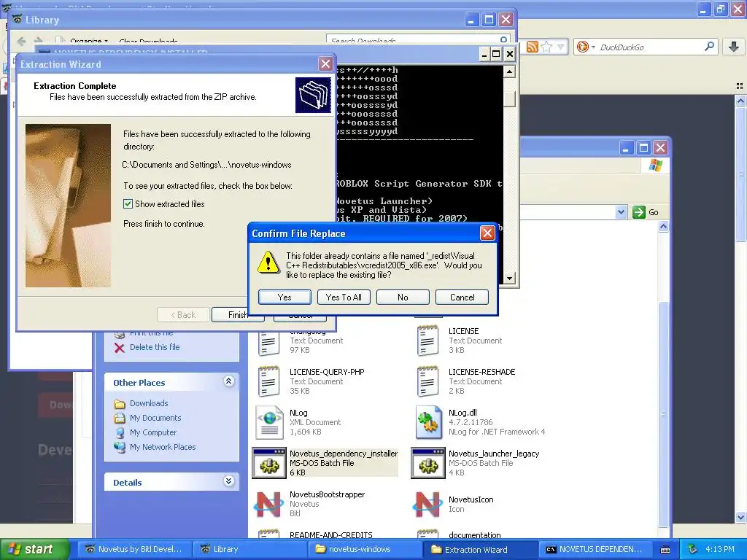Open browser Downloads arrow button
This screenshot has height=560, width=747.
734,46
